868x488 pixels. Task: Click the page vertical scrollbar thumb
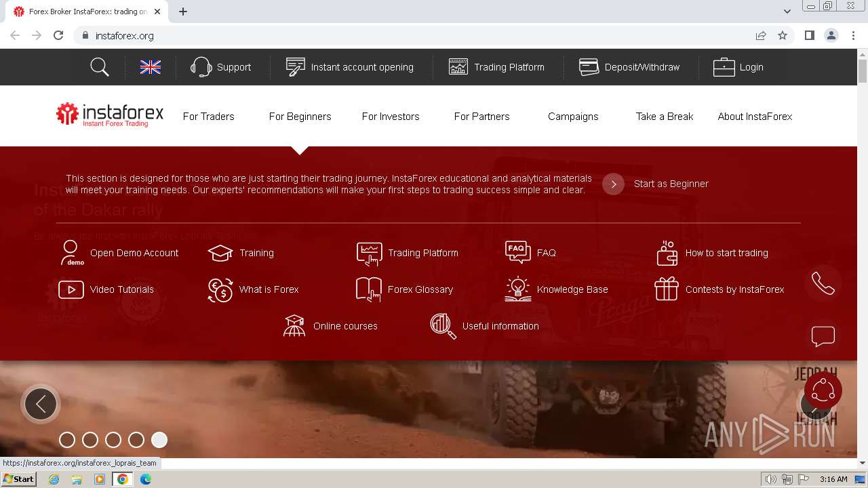coord(863,71)
